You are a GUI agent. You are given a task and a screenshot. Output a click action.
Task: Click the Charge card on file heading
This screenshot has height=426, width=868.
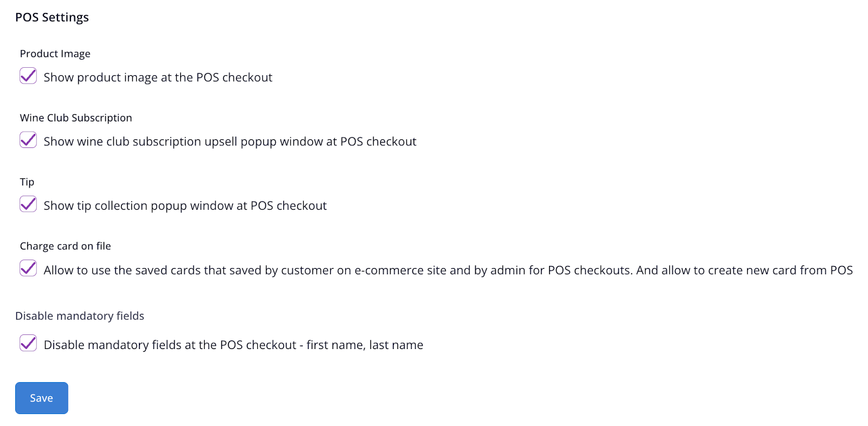pos(66,246)
